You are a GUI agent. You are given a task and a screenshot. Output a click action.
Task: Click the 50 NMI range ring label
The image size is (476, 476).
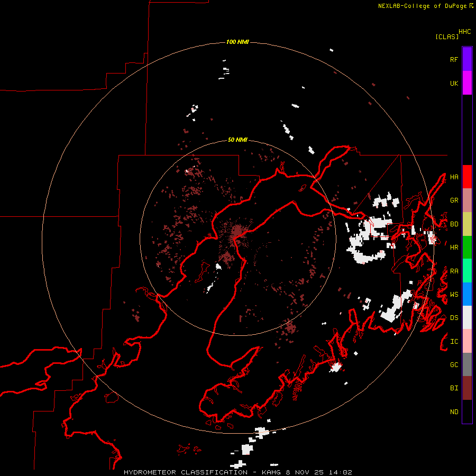click(x=237, y=140)
